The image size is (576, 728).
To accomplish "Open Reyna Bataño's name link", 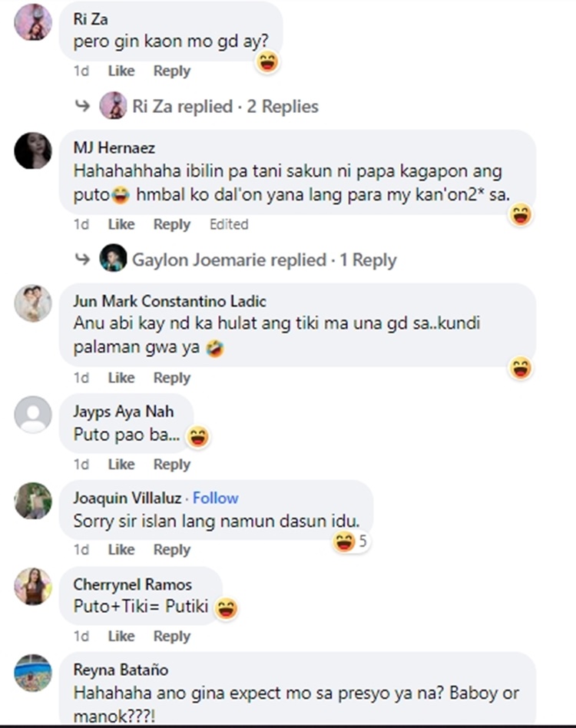I will (121, 670).
